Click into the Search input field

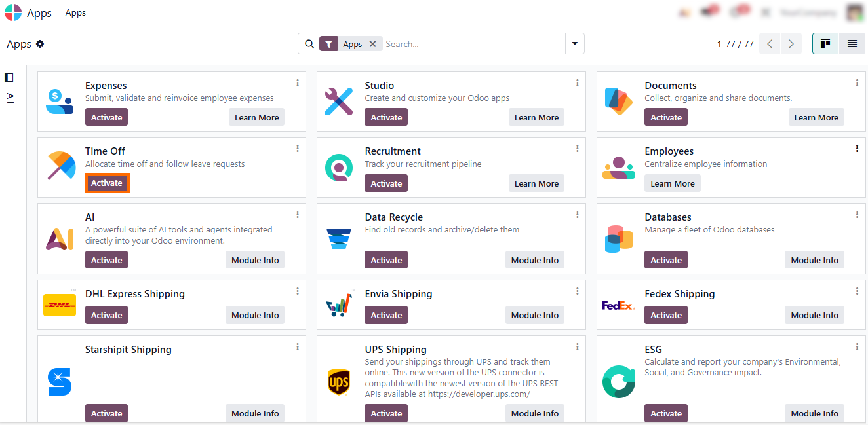click(472, 44)
